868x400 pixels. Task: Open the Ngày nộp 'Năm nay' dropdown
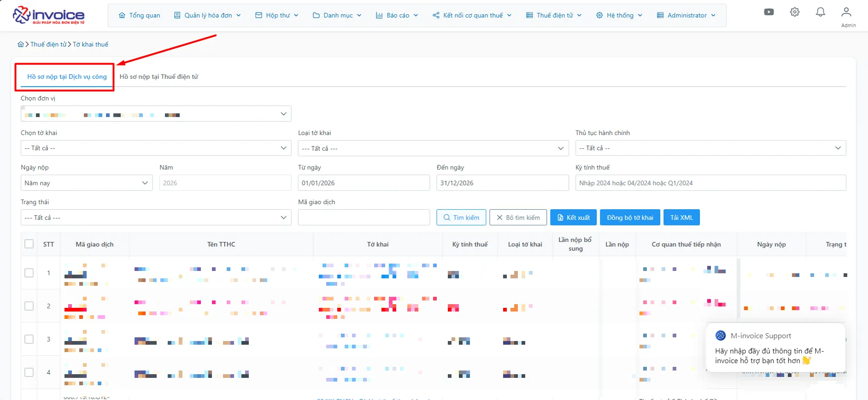(87, 183)
